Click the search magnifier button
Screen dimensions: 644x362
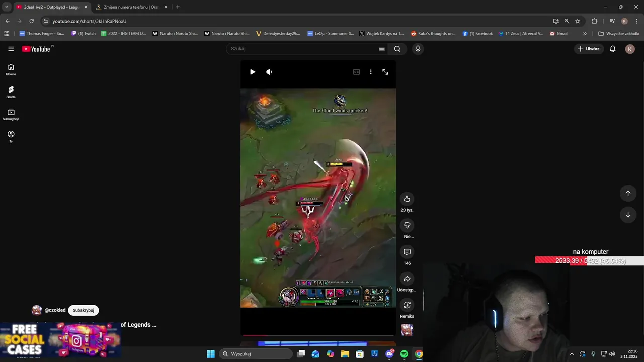[x=397, y=49]
